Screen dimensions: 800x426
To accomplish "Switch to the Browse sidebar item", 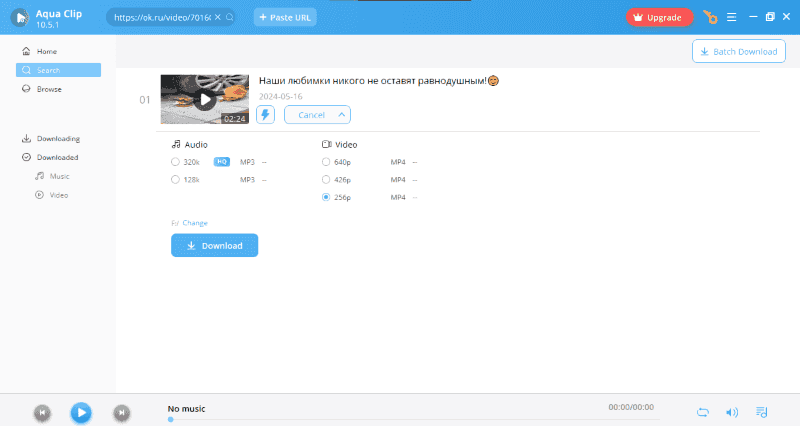I will click(49, 89).
